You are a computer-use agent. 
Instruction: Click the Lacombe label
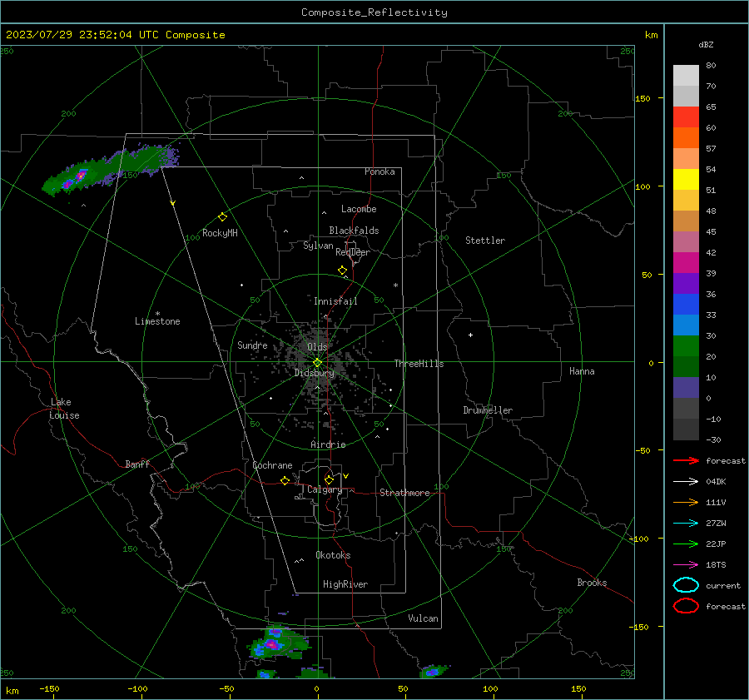coord(359,209)
